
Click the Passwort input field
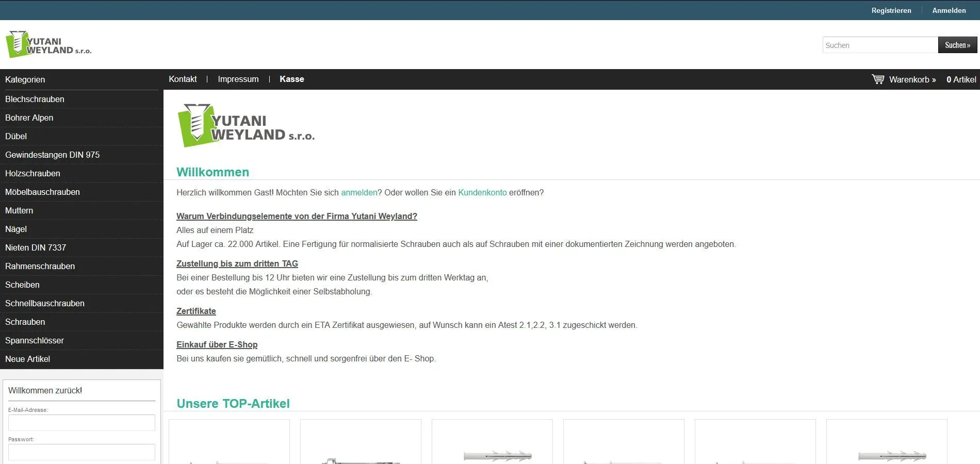(81, 452)
